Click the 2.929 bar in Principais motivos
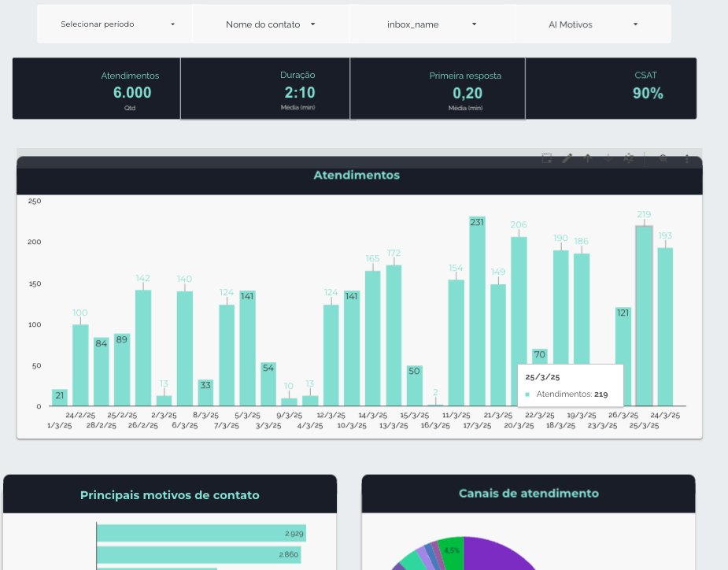This screenshot has height=570, width=728. click(201, 533)
